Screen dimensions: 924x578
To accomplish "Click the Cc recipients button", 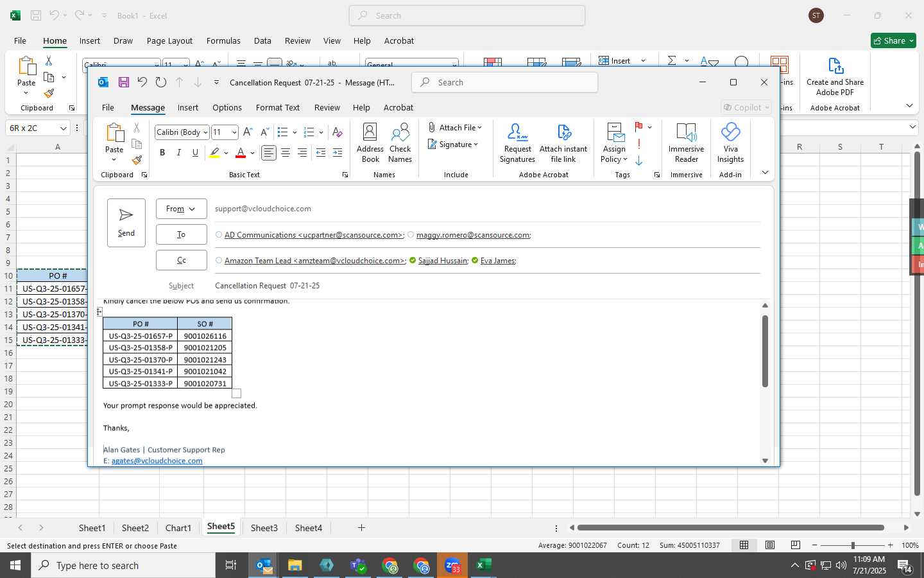I will coord(181,260).
